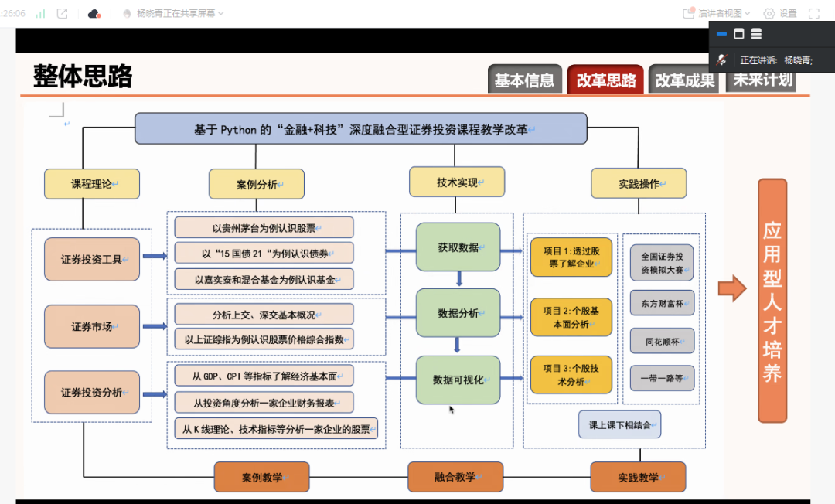Click the cloud recording status icon

[x=94, y=13]
